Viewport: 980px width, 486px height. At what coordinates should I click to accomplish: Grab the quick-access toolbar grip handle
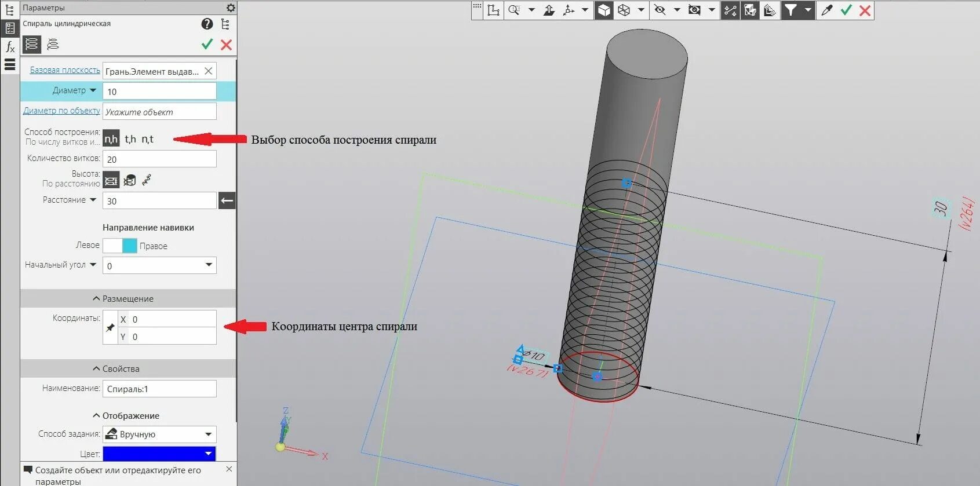(x=477, y=7)
